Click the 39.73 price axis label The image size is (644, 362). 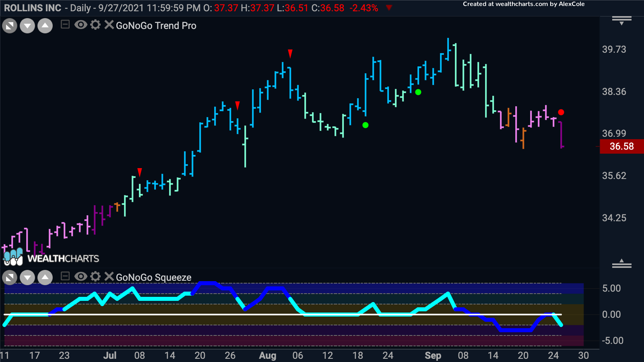click(614, 49)
